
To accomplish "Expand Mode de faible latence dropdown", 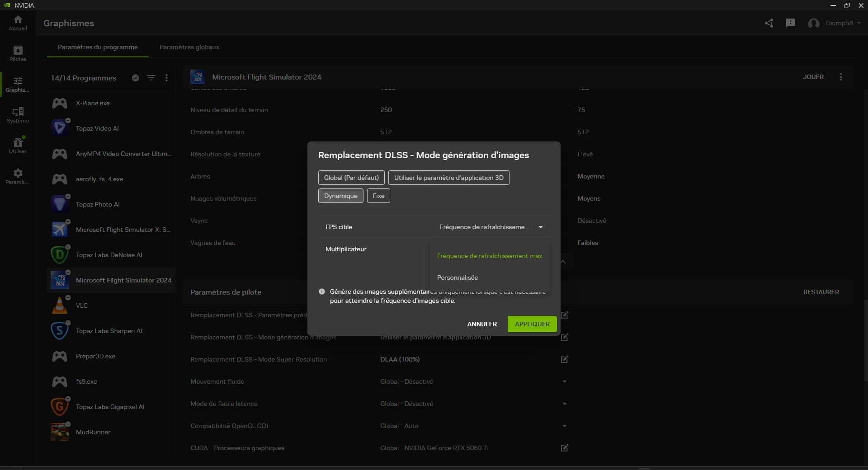I will tap(565, 404).
